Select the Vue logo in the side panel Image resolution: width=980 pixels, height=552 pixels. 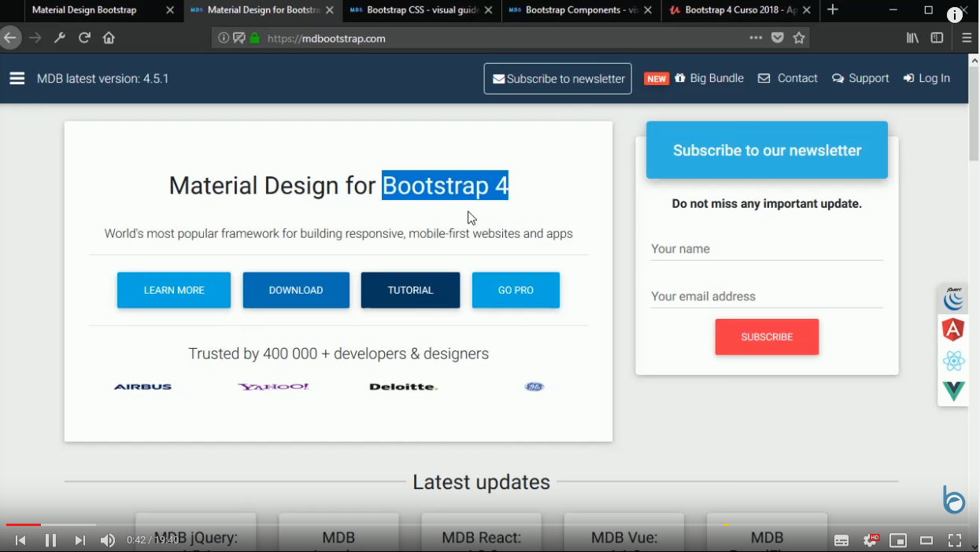coord(953,391)
